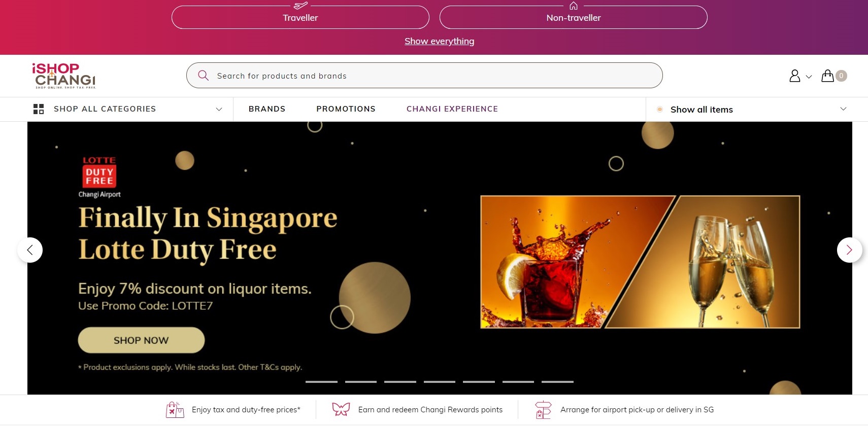Select third banner slide indicator
This screenshot has height=426, width=868.
400,381
